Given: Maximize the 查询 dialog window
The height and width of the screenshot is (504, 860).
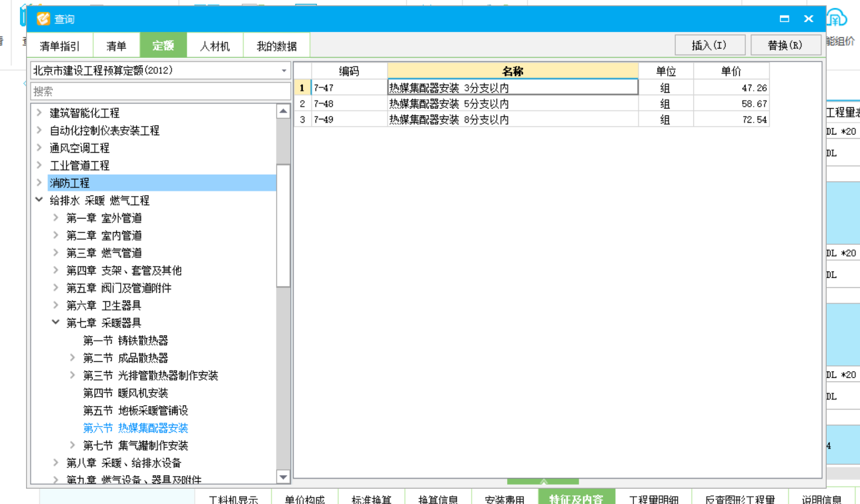Looking at the screenshot, I should (x=785, y=19).
